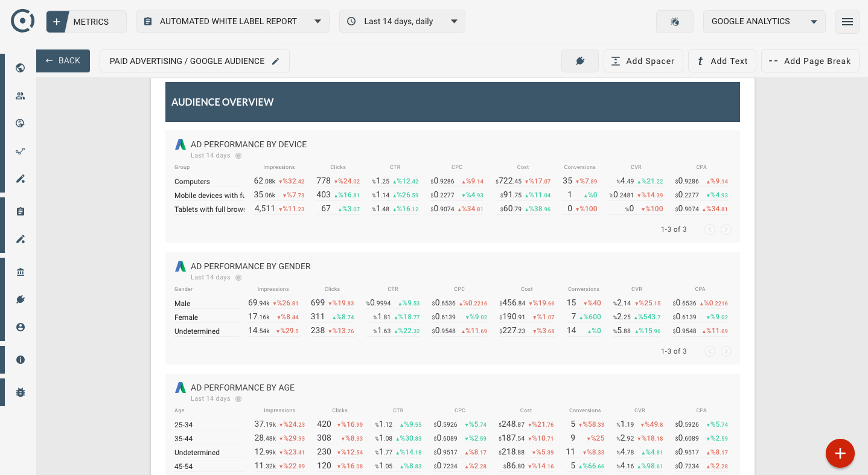Click Female conversions change %600
The height and width of the screenshot is (475, 868).
coord(591,317)
